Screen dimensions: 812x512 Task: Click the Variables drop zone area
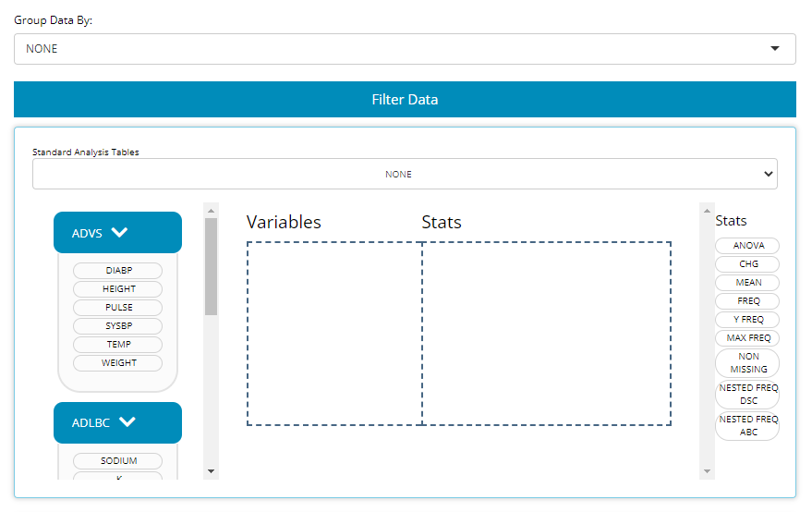click(x=334, y=334)
